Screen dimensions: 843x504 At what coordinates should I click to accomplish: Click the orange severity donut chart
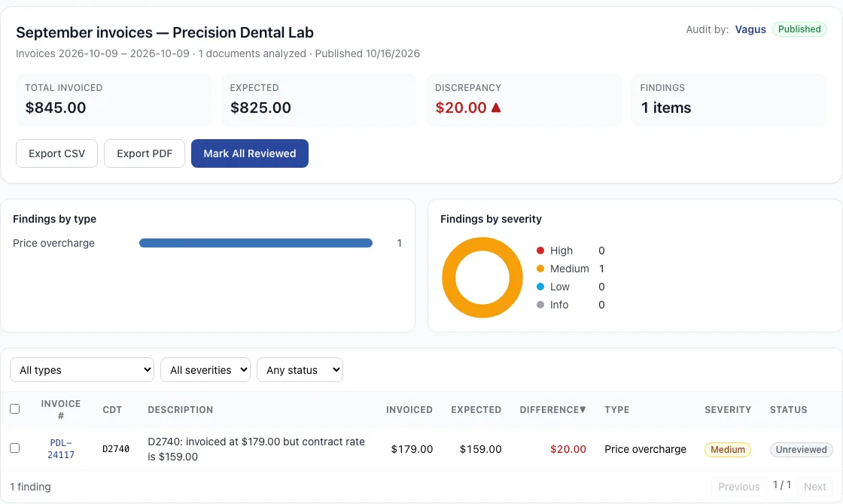(482, 278)
